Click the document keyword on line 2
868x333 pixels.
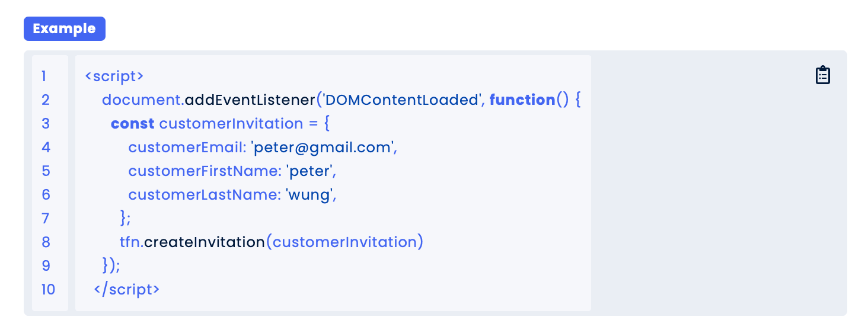point(141,100)
